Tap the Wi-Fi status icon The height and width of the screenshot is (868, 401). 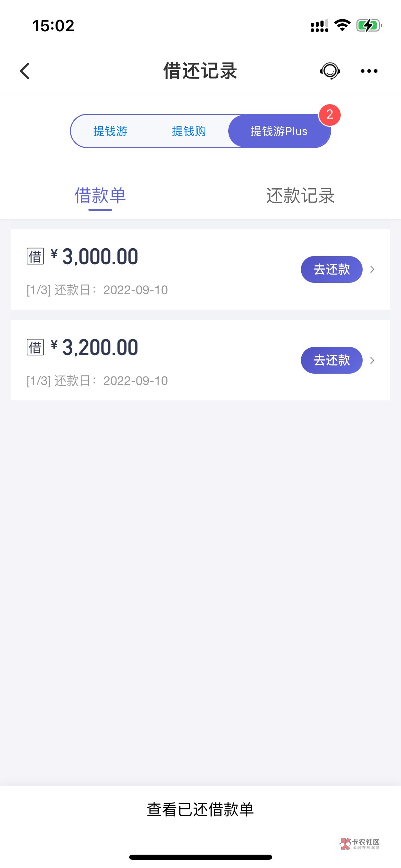pyautogui.click(x=342, y=25)
